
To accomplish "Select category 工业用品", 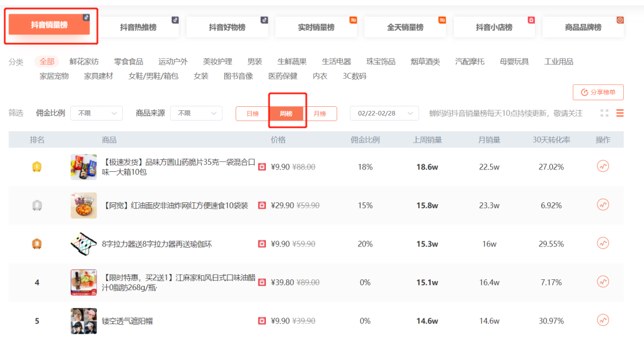I will coord(559,61).
